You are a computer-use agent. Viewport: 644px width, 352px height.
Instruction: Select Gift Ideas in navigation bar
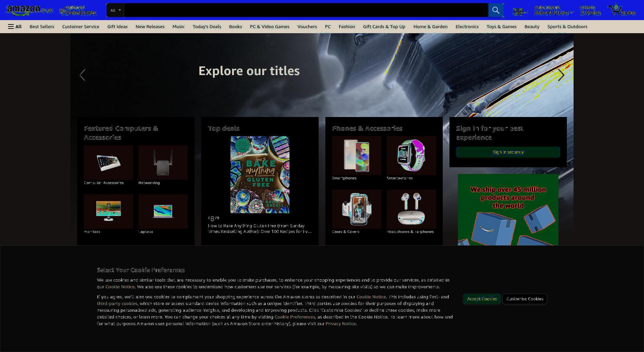coord(117,26)
